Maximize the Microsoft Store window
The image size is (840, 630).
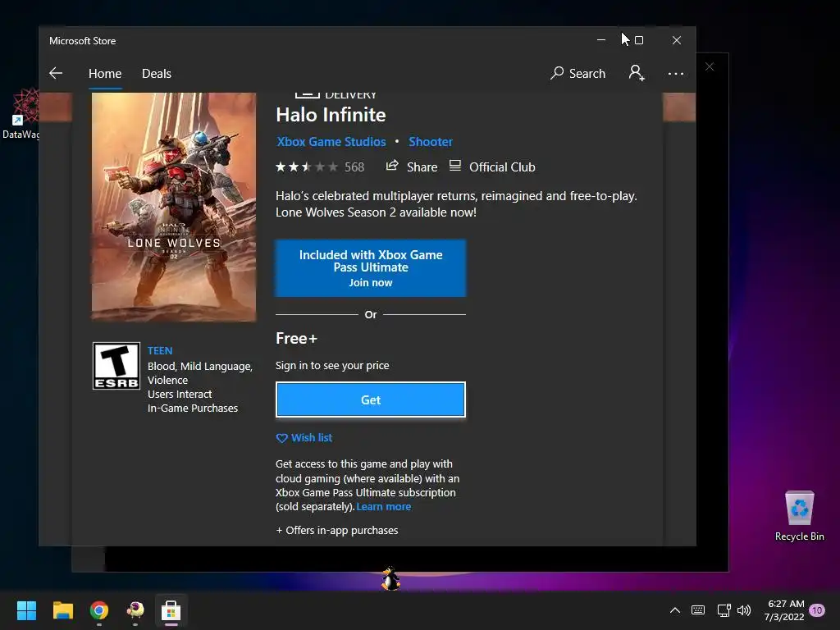pyautogui.click(x=638, y=40)
